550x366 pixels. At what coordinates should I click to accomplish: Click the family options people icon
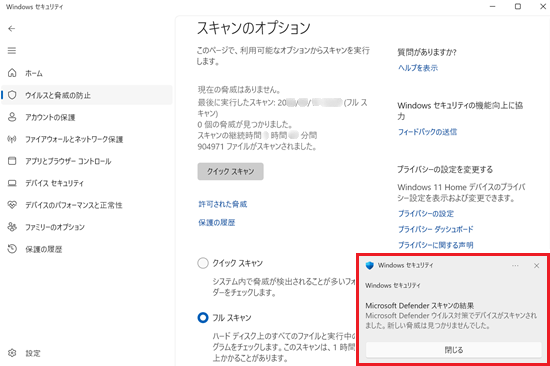(x=12, y=227)
